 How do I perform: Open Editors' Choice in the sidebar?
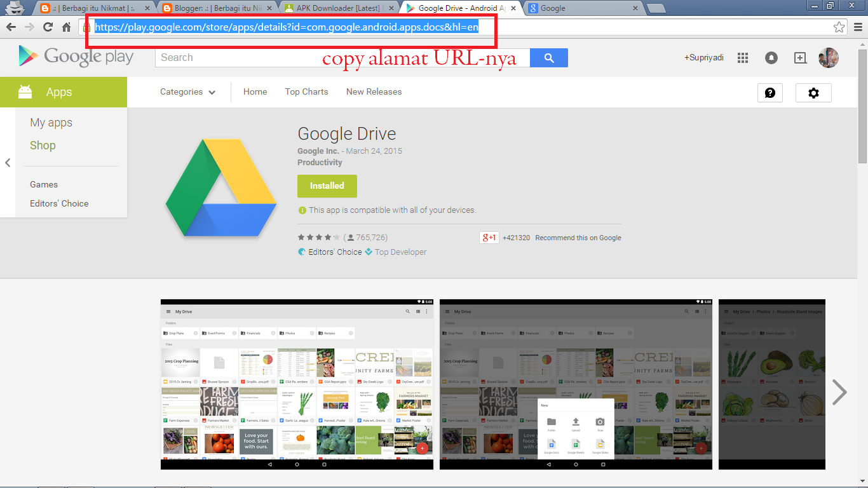click(59, 203)
